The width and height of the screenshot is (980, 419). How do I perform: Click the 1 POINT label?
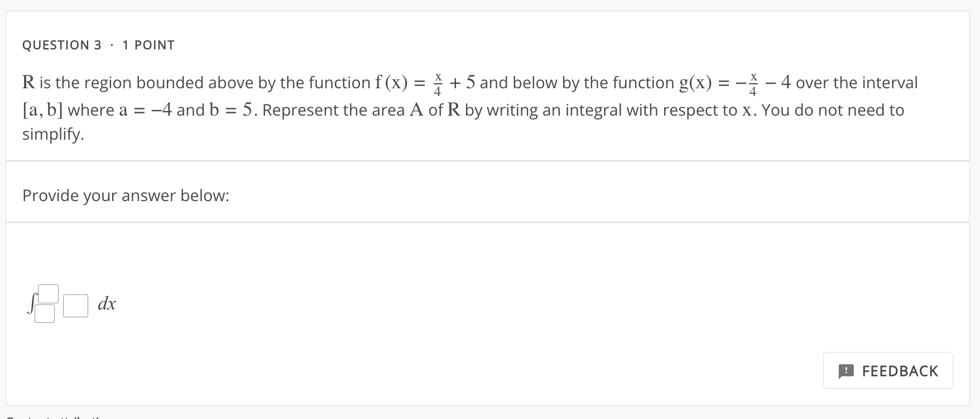click(x=148, y=45)
